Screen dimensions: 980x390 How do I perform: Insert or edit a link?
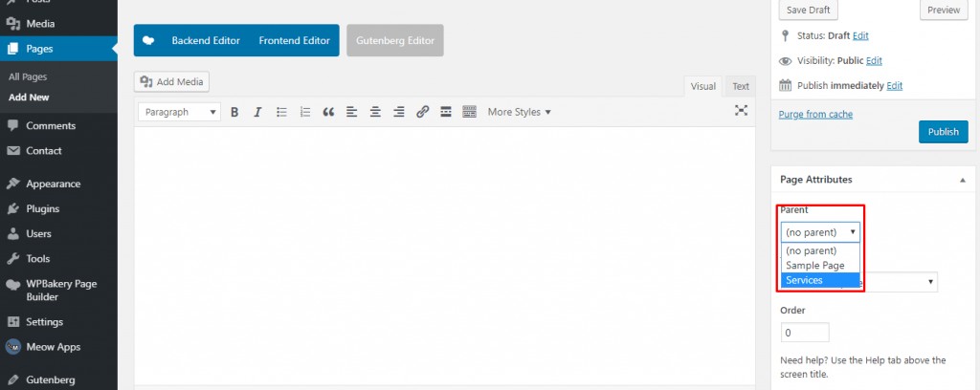[422, 113]
